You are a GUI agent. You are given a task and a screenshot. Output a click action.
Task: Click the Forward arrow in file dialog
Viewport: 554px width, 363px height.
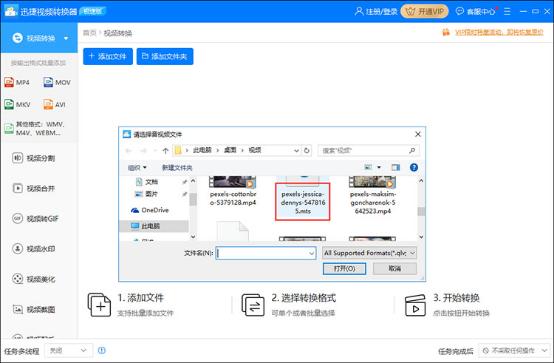143,151
